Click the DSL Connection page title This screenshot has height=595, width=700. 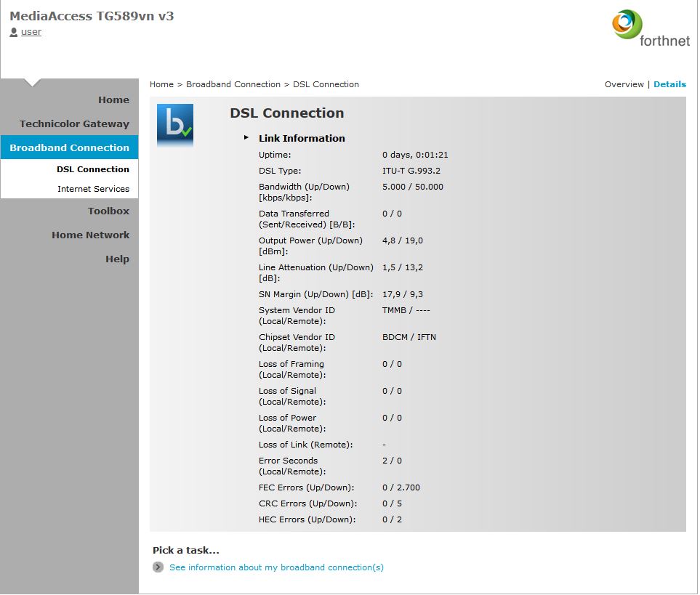287,113
